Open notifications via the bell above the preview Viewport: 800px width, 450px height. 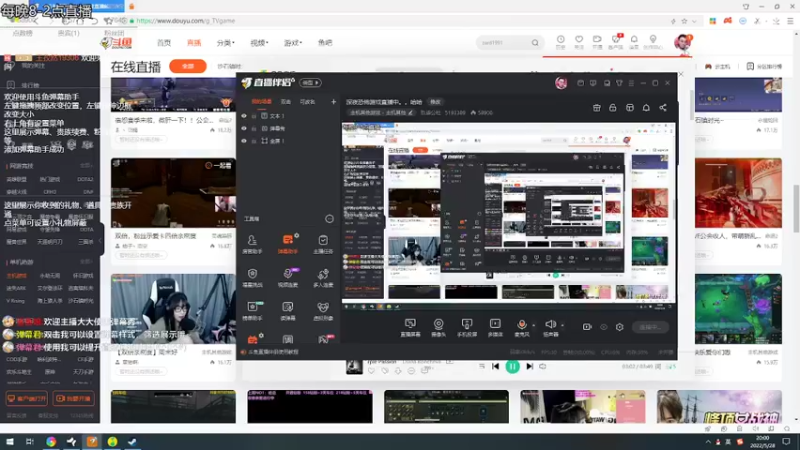pyautogui.click(x=646, y=108)
